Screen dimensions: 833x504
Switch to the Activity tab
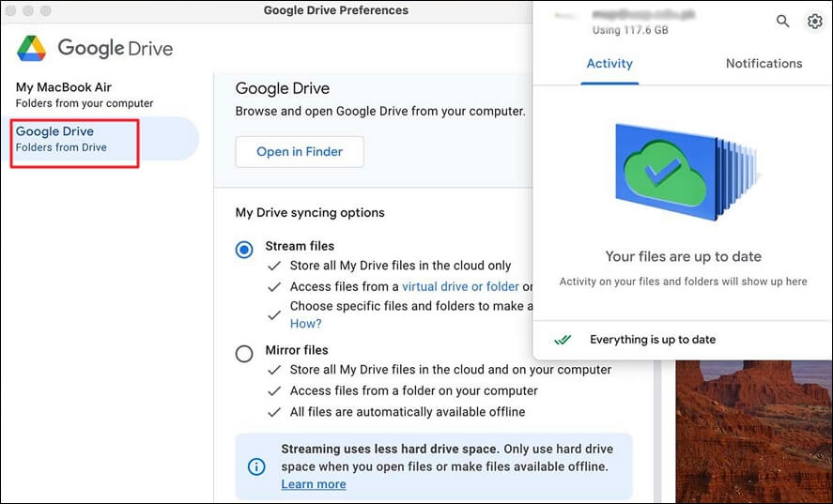point(609,64)
